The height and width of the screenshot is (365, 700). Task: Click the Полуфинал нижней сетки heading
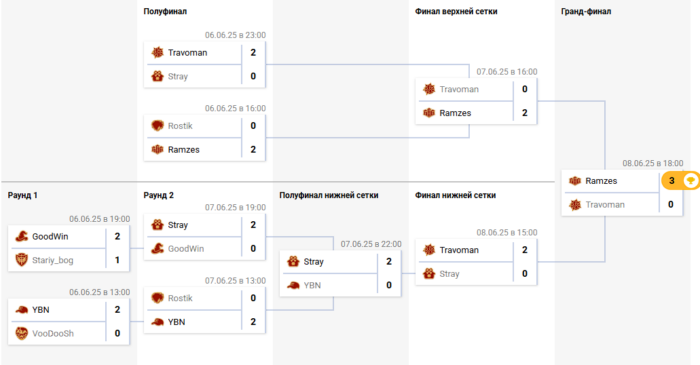[x=329, y=195]
